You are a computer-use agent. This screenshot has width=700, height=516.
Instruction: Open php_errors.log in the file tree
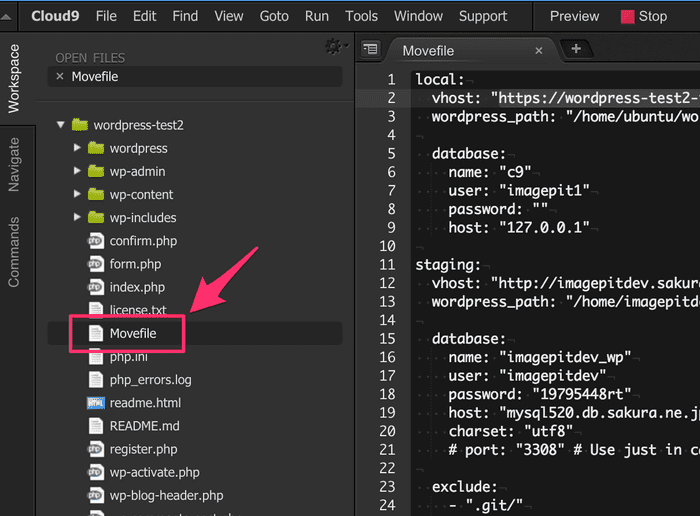[x=150, y=380]
